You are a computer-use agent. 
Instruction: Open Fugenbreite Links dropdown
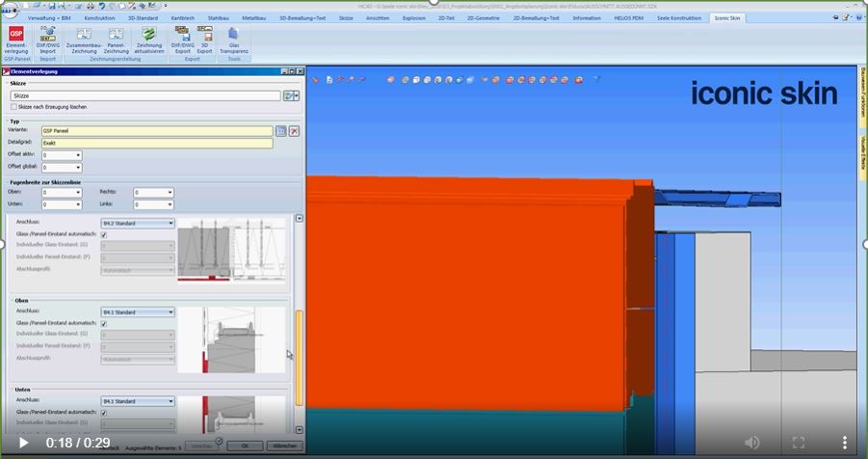pyautogui.click(x=170, y=204)
